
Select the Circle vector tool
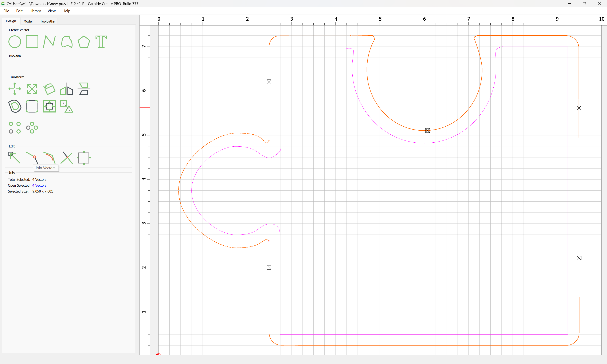coord(15,42)
